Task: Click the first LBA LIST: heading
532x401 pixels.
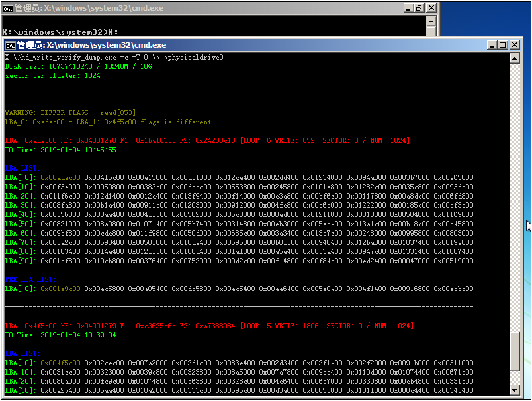Action: point(22,168)
